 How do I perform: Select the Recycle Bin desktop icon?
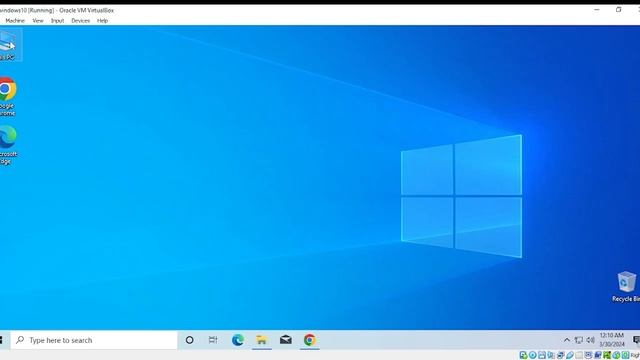click(x=627, y=287)
